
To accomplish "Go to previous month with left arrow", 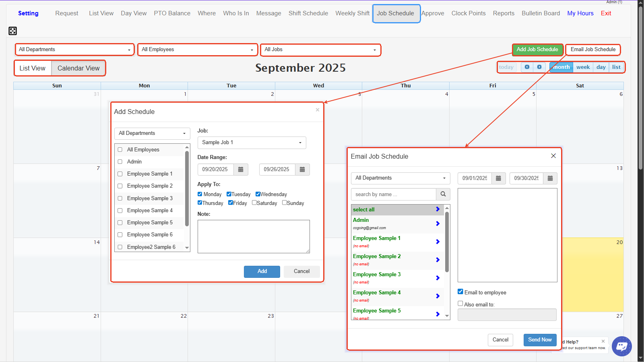I will (527, 67).
